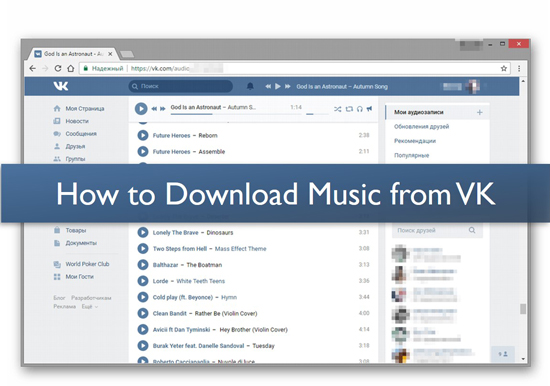This screenshot has width=550, height=386.
Task: Close the God Is an Astronaut tab
Action: 110,54
